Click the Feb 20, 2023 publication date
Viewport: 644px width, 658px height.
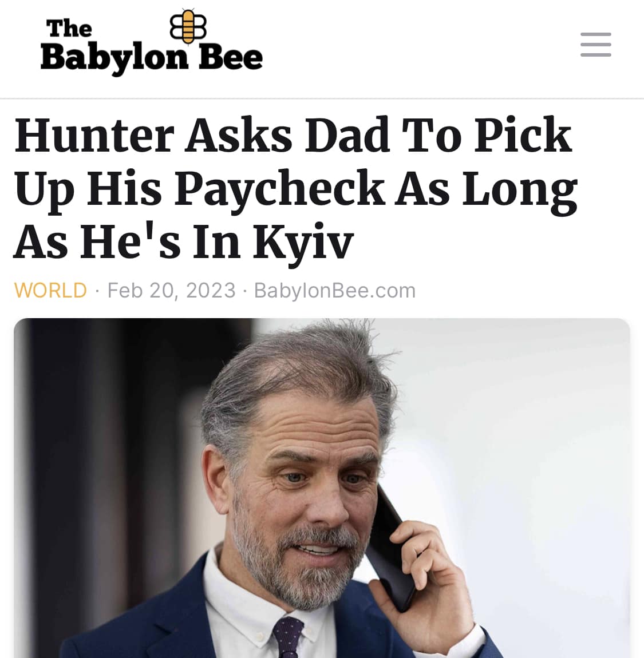(171, 291)
